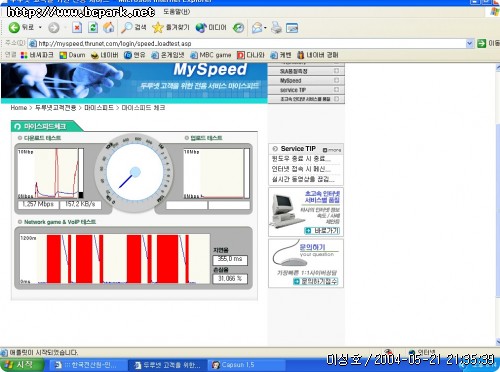Expand the address bar dropdown arrow
Image resolution: width=500 pixels, height=372 pixels.
469,43
